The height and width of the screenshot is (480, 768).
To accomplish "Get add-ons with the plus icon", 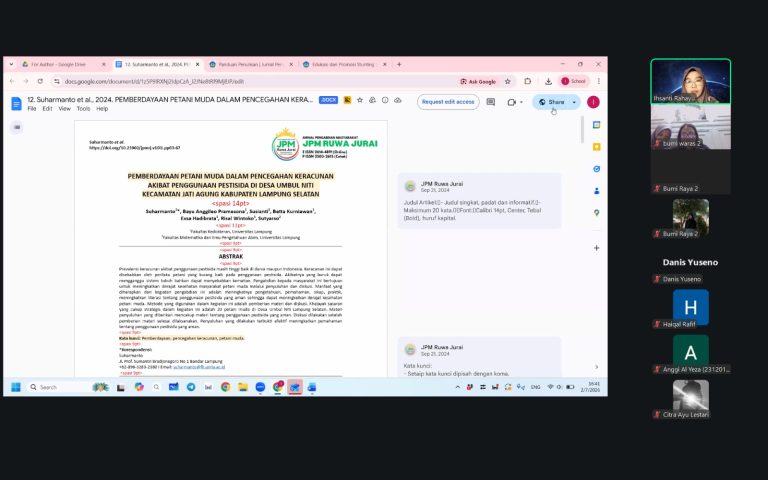I will pyautogui.click(x=597, y=248).
